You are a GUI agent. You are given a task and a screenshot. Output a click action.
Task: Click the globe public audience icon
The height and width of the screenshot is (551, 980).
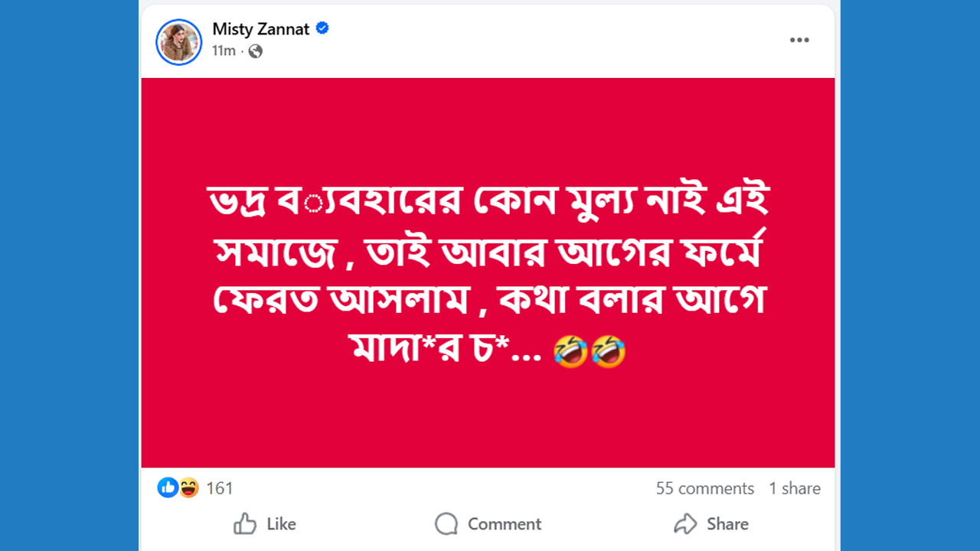[x=255, y=51]
